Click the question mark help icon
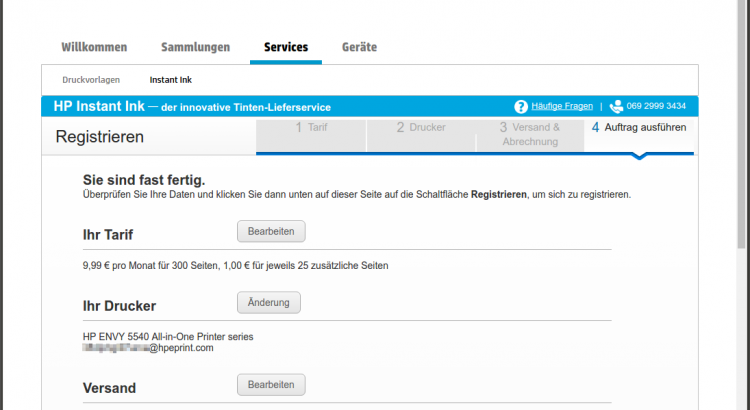The image size is (750, 410). [x=520, y=106]
